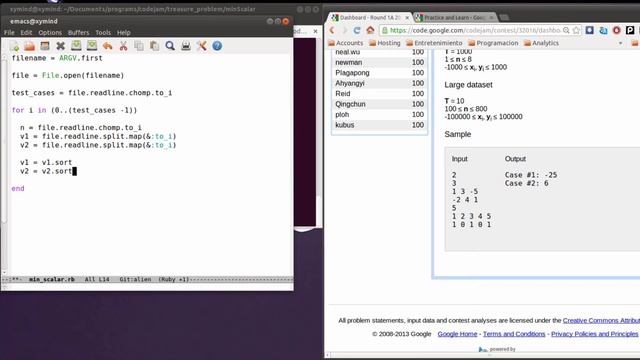The height and width of the screenshot is (360, 640).
Task: Click Qingchun in the scoreboard
Action: coord(350,104)
